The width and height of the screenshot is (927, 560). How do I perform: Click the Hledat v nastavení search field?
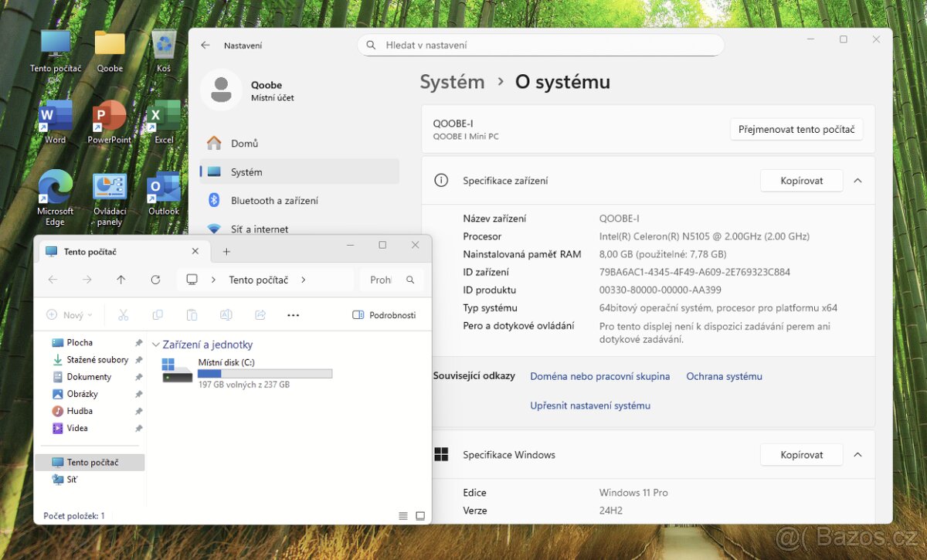[541, 46]
